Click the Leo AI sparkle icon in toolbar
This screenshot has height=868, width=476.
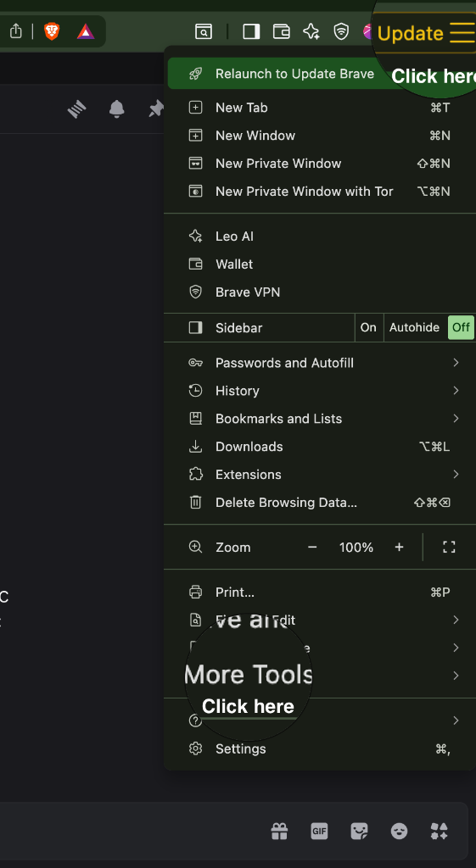click(311, 31)
